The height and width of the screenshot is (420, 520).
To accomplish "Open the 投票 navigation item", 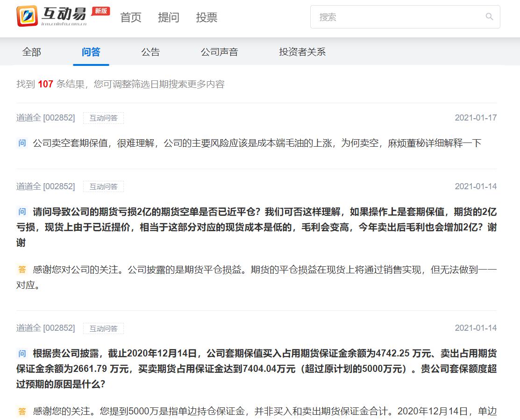I will [x=207, y=17].
